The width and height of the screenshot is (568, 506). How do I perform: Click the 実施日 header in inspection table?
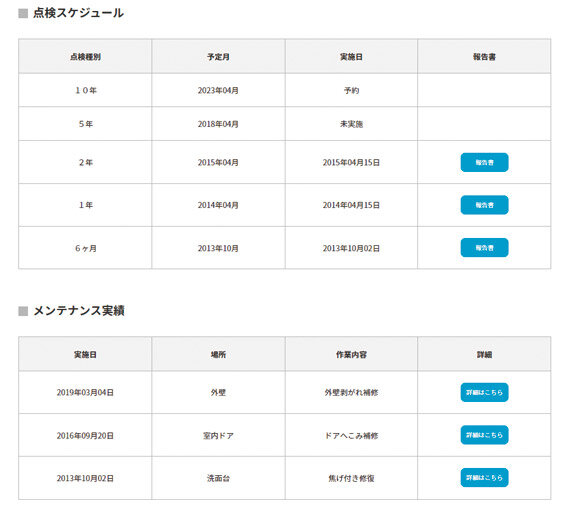tap(351, 57)
